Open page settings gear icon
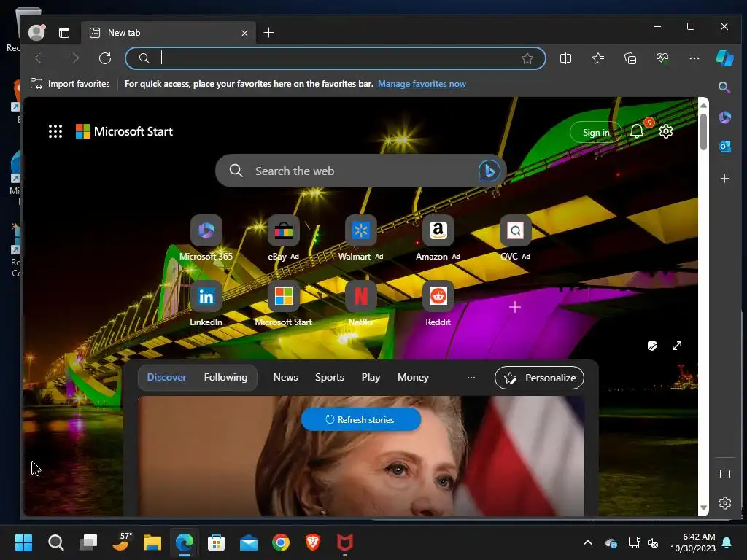Screen dimensions: 747x560 (665, 131)
